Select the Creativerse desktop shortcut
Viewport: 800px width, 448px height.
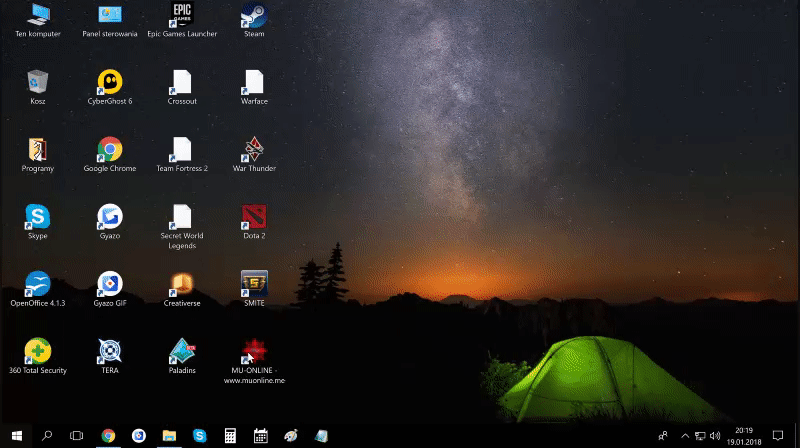point(182,289)
